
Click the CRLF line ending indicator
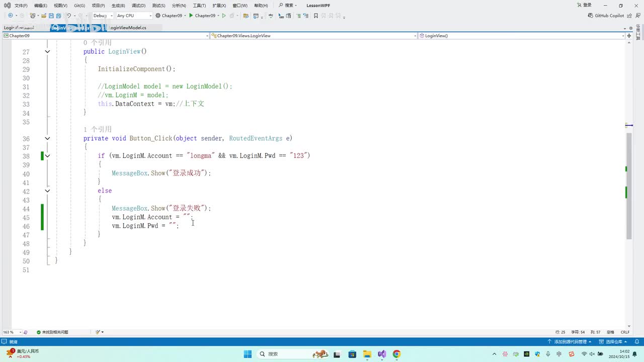(x=625, y=332)
